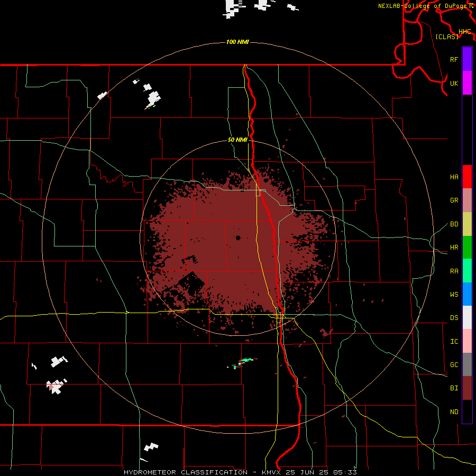Click the RF purple legend swatch

(x=467, y=59)
